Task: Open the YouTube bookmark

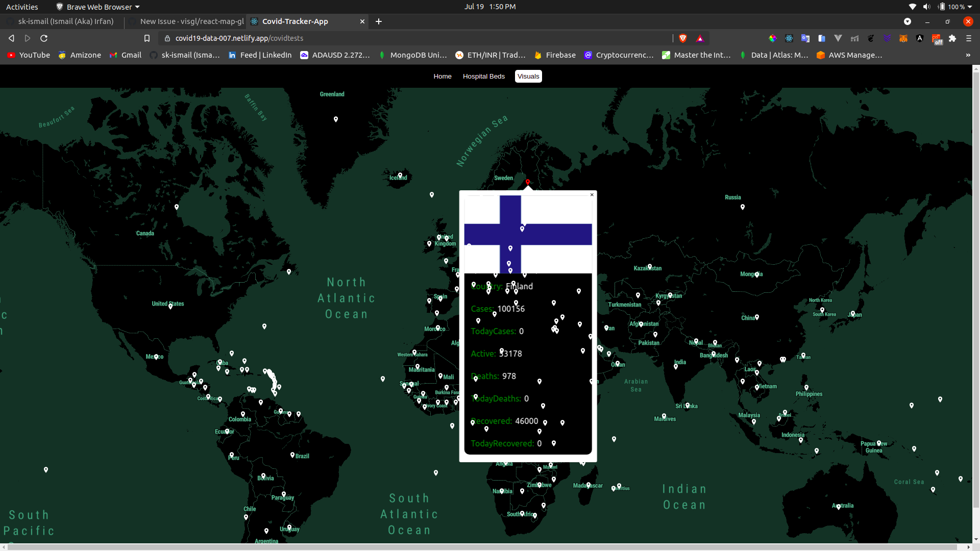Action: tap(28, 55)
